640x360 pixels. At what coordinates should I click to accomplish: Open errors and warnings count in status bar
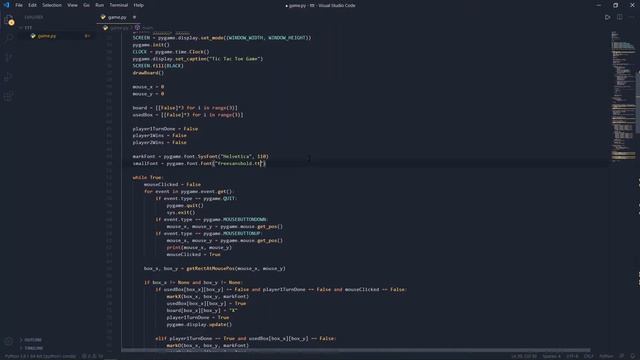[x=93, y=356]
